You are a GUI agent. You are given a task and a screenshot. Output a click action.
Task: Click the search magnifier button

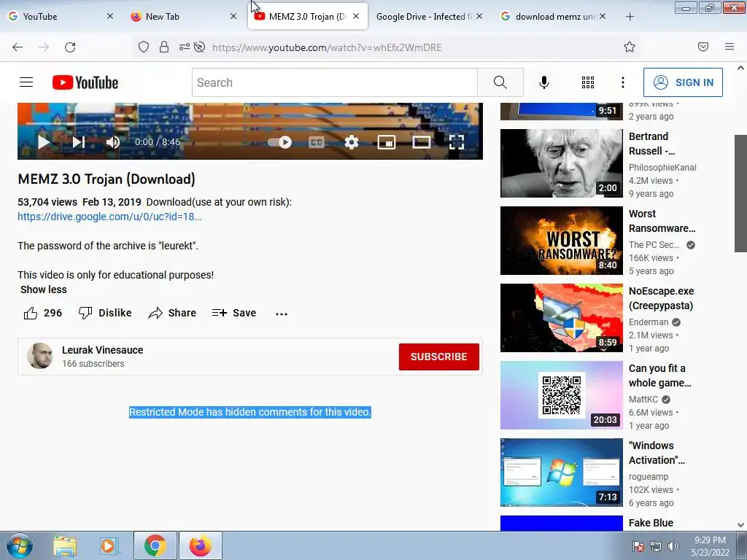500,82
